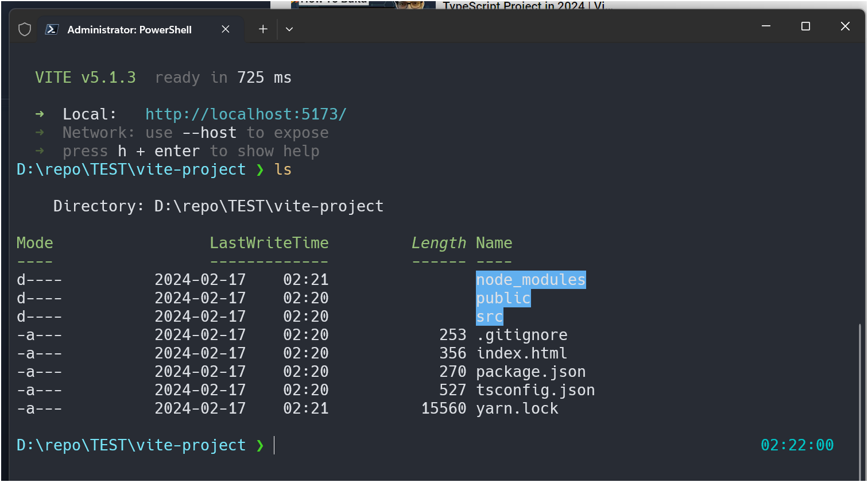Click the yarn.lock file name

click(x=517, y=408)
